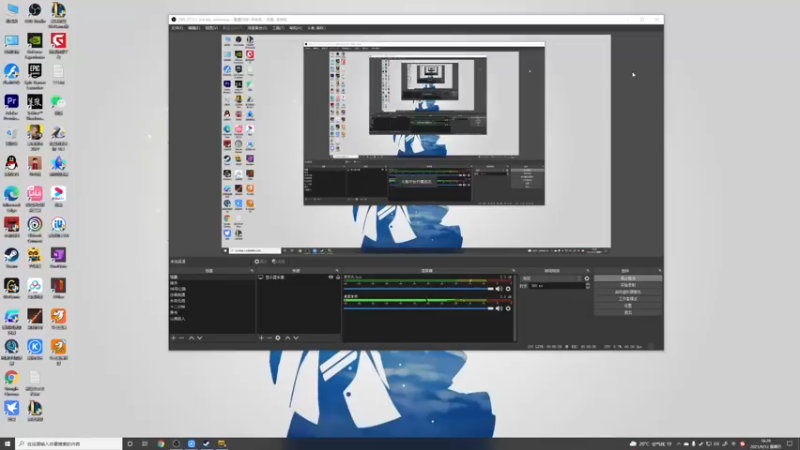Screen dimensions: 800x450
Task: Open the WeGame desktop shortcut
Action: coord(11,288)
